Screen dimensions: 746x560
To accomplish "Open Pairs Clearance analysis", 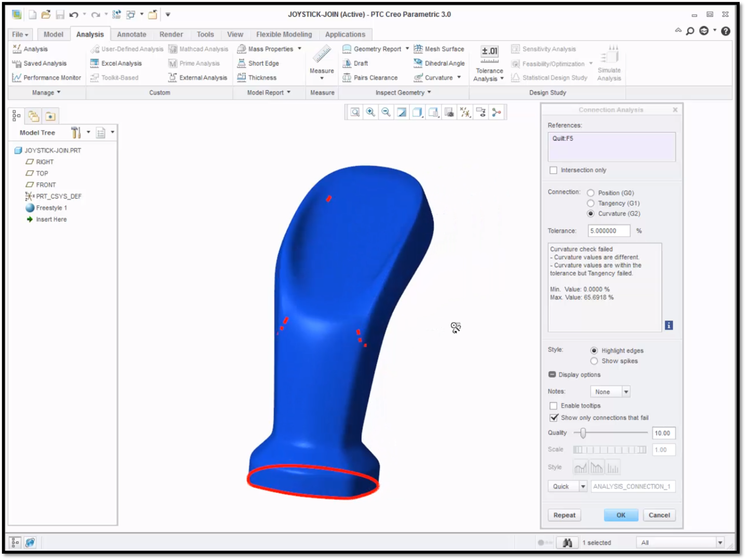I will 370,78.
